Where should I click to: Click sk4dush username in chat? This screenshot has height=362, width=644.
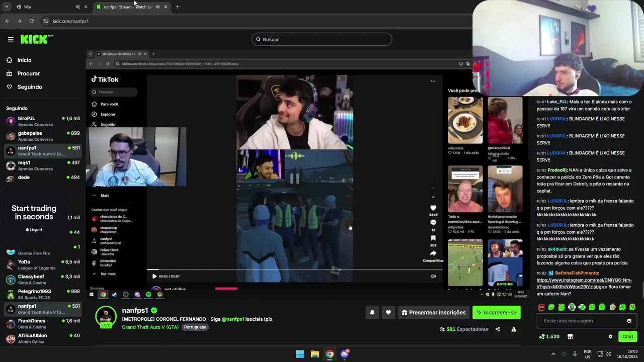point(557,249)
